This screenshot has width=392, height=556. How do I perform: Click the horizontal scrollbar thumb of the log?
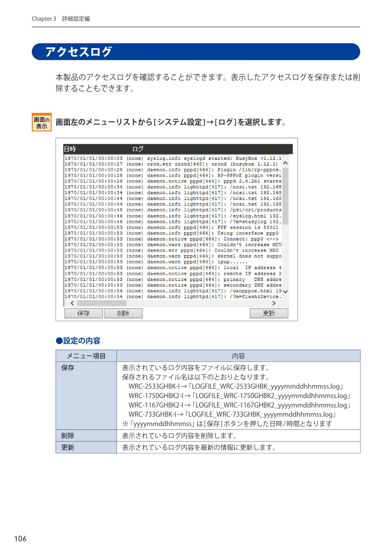(102, 303)
